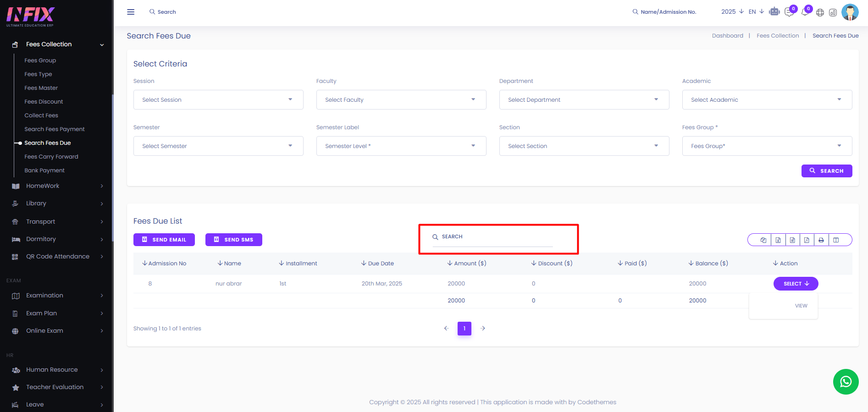Open the Fees Group dropdown

[767, 146]
